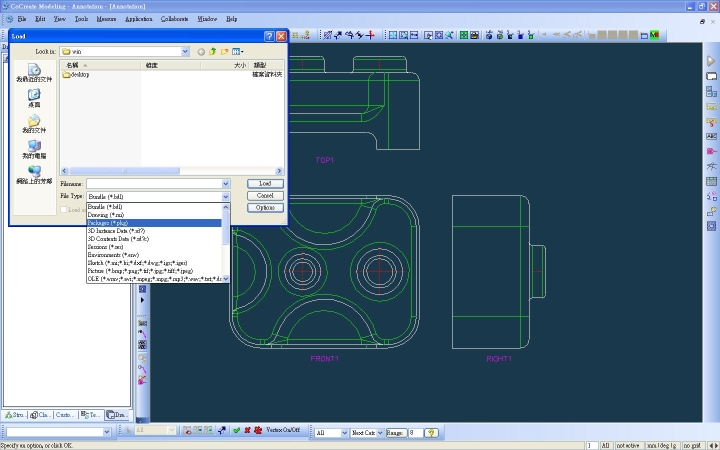Choose Drawing file type from dropdown list

[x=154, y=215]
